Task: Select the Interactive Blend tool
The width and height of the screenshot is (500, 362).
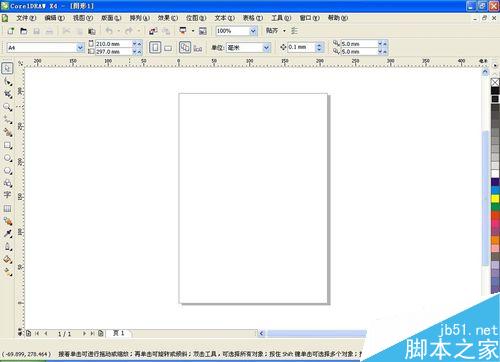Action: pyautogui.click(x=7, y=221)
